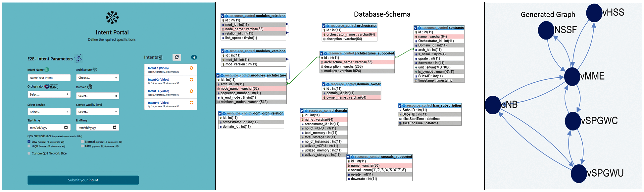This screenshot has height=192, width=644.
Task: Click the Intent-3 orange sync icon
Action: 191,91
